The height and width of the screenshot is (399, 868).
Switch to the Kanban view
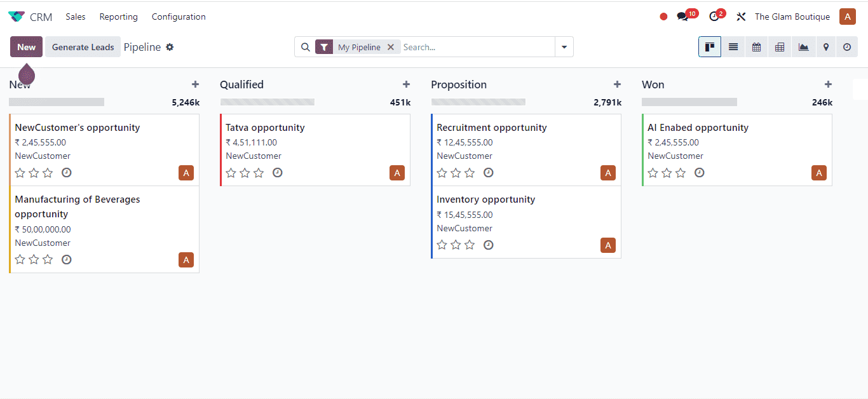709,46
